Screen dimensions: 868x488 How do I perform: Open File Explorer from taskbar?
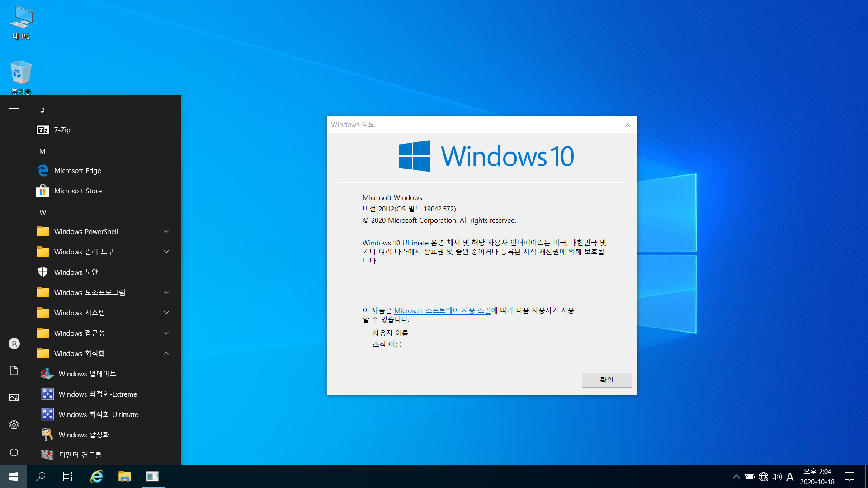click(124, 477)
